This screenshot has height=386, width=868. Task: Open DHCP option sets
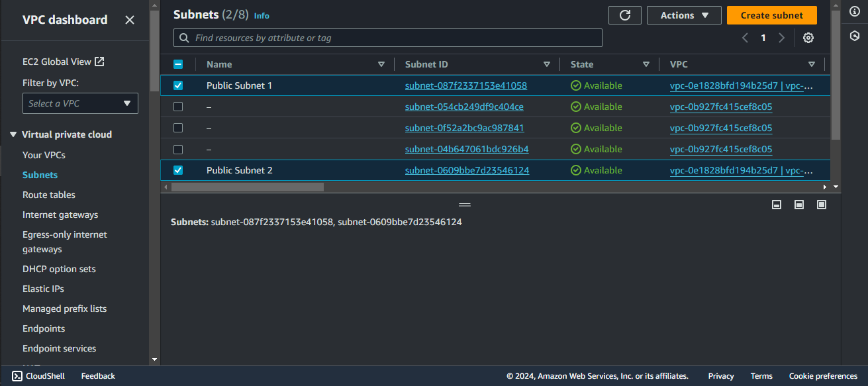(59, 269)
